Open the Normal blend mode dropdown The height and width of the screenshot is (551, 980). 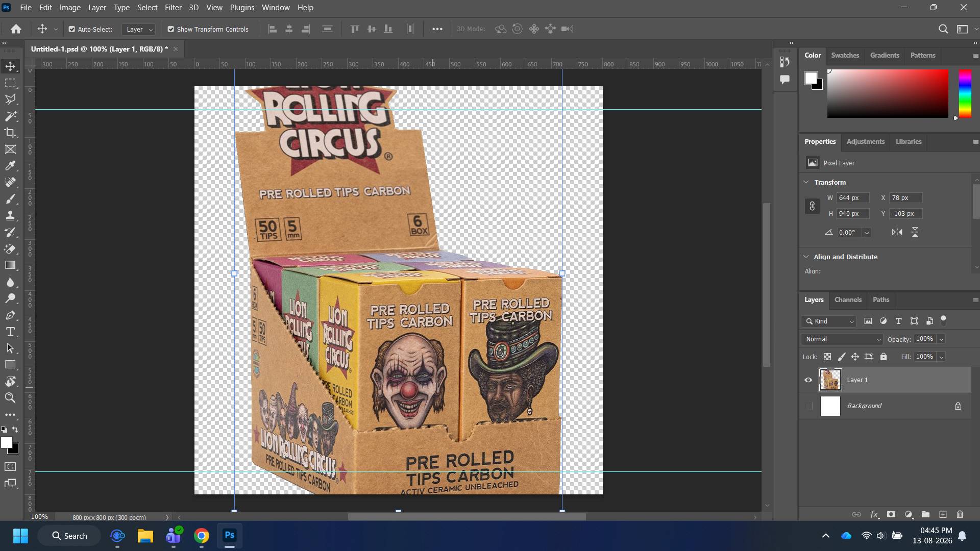(x=842, y=339)
